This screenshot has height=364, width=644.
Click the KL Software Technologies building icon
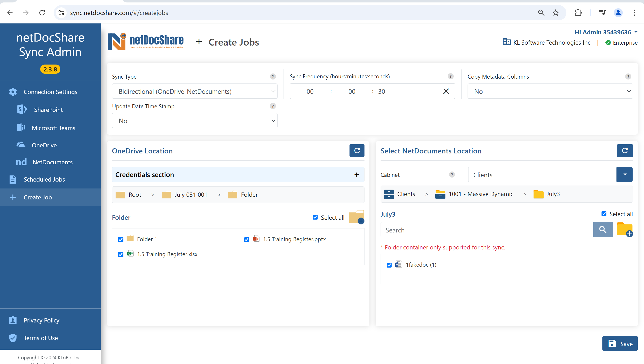point(506,42)
